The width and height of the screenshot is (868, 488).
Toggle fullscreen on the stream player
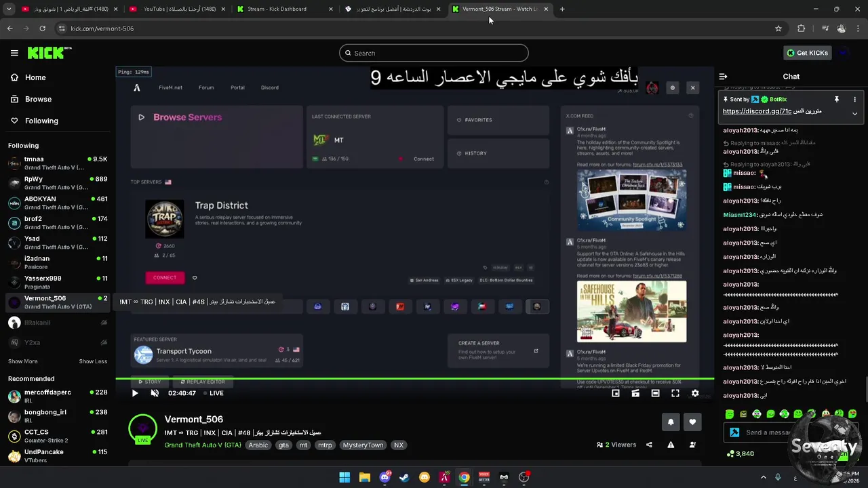point(675,393)
